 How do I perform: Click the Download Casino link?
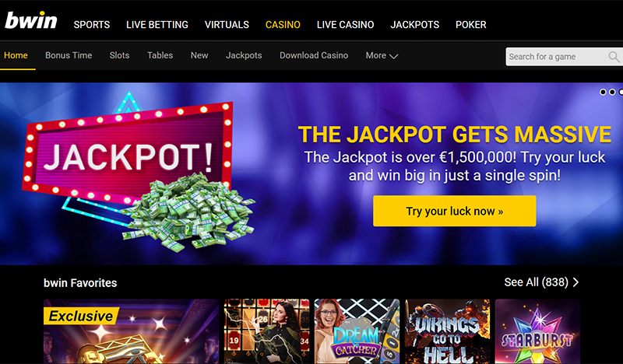314,55
